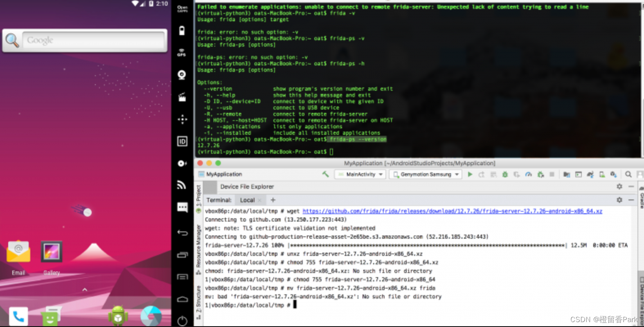This screenshot has width=644, height=327.
Task: Open Terminal panel settings gear
Action: coord(619,200)
